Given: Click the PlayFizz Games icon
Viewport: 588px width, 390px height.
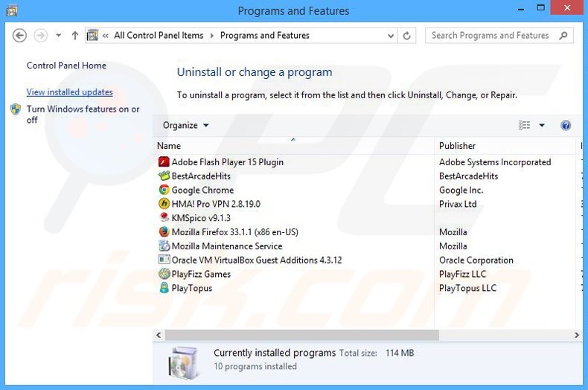Looking at the screenshot, I should coord(164,274).
